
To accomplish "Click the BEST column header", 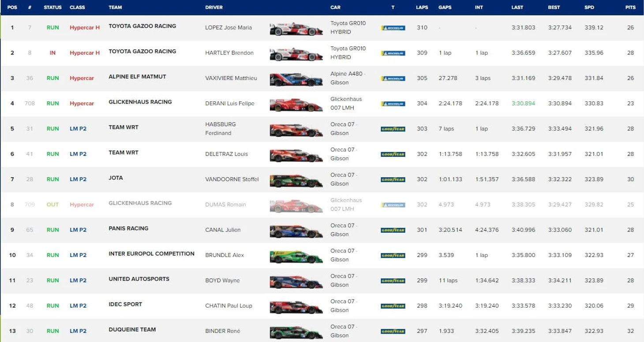I will coord(554,7).
